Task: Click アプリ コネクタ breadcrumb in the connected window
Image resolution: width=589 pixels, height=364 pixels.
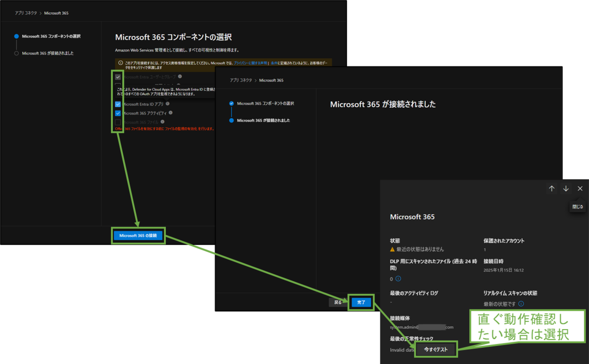Action: 241,80
